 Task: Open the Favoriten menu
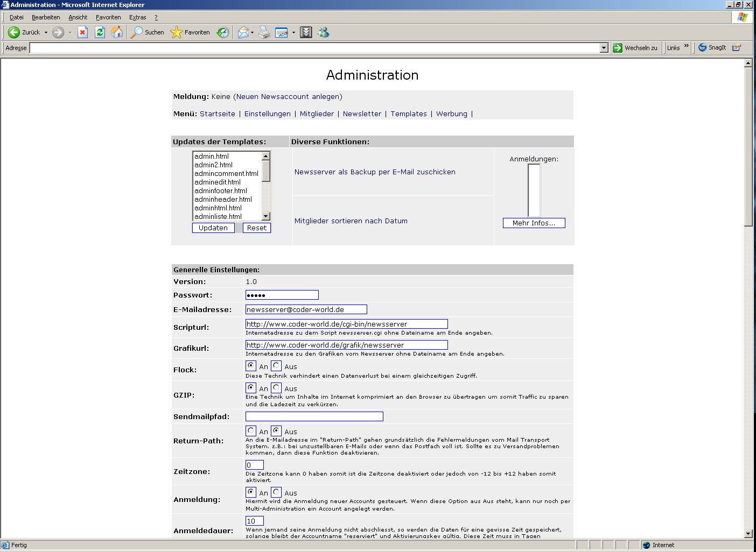[x=108, y=17]
